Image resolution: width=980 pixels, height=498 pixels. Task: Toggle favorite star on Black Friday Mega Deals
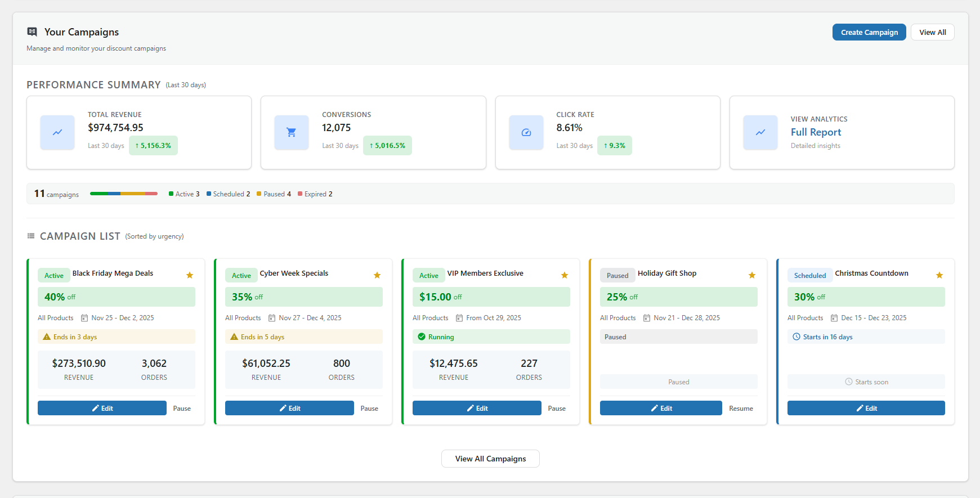190,275
